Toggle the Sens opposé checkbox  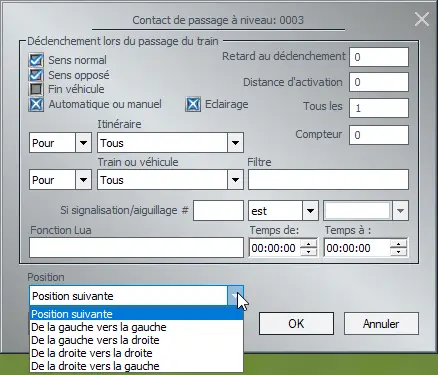pos(36,75)
